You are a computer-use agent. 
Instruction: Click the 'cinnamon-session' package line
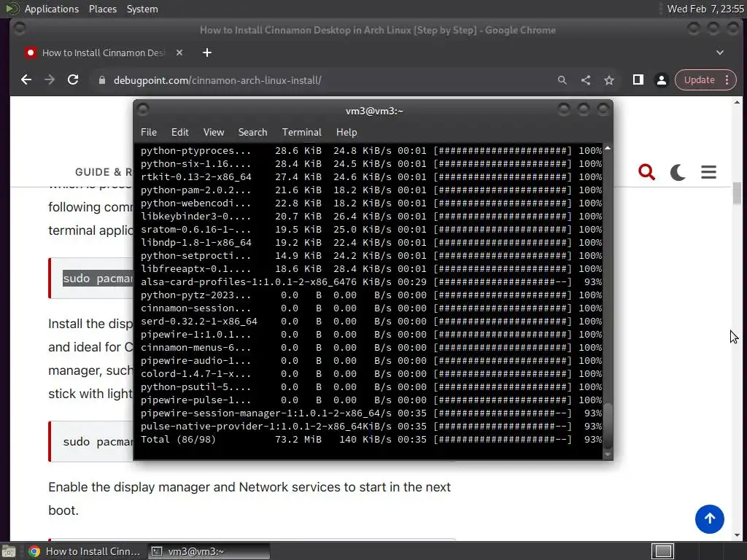(371, 308)
